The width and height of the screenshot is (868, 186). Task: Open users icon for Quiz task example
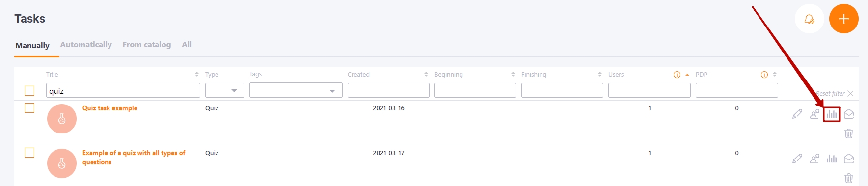pos(814,114)
